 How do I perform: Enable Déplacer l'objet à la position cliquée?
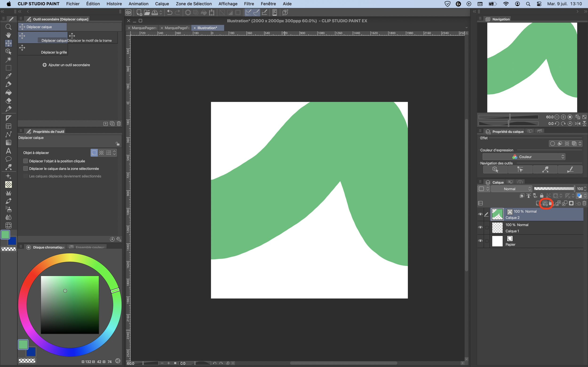coord(25,161)
